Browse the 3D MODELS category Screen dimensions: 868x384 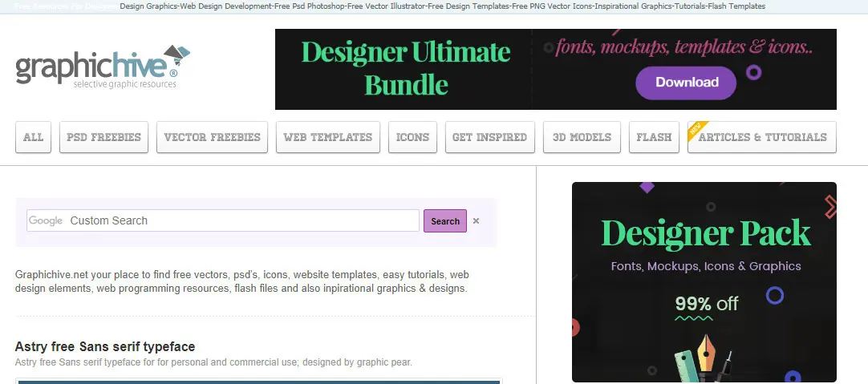click(x=582, y=137)
